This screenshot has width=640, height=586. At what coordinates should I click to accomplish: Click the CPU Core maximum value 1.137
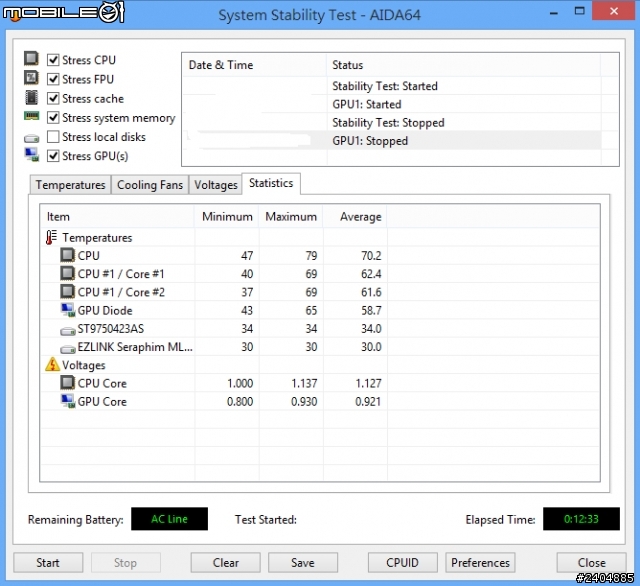coord(304,384)
